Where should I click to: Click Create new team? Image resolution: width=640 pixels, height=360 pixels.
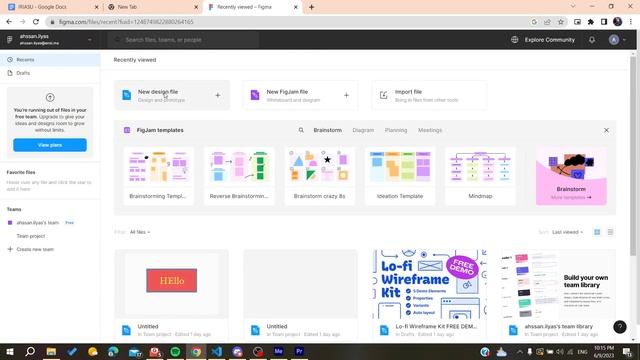(31, 249)
